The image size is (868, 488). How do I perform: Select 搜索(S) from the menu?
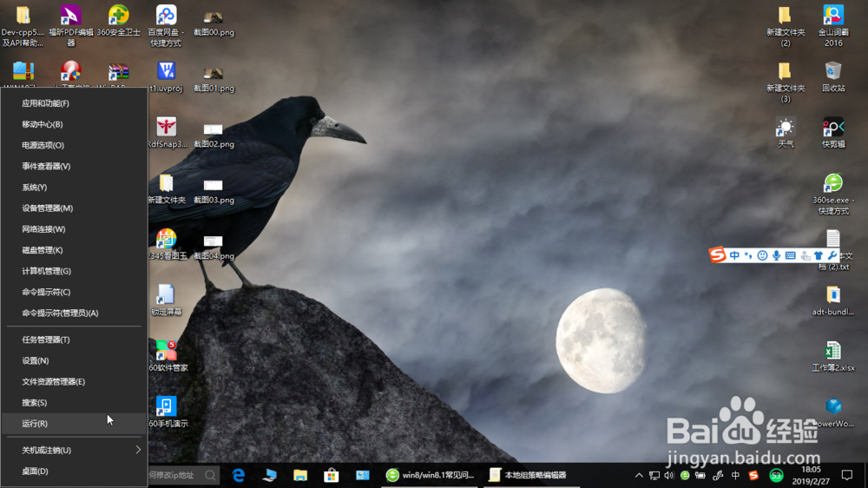(74, 403)
